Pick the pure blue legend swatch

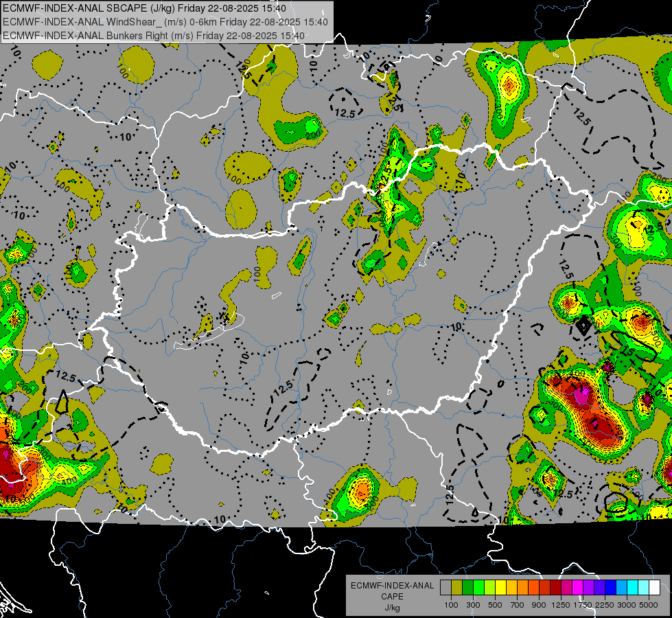coord(611,587)
